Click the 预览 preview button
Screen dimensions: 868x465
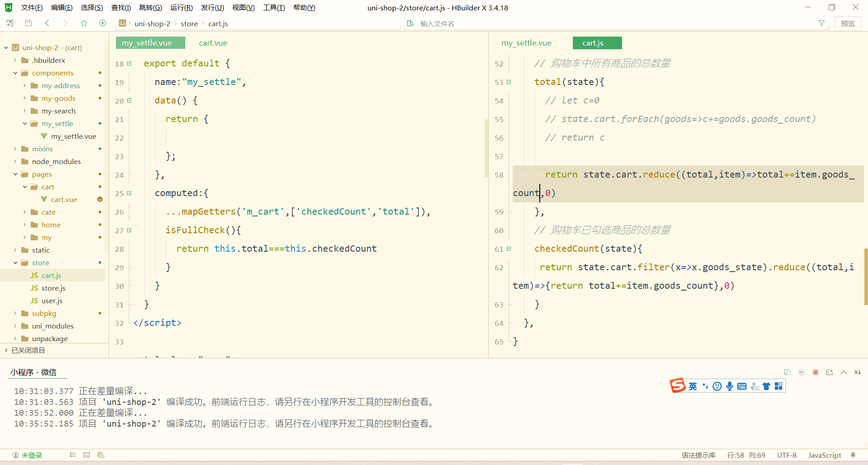tap(848, 23)
